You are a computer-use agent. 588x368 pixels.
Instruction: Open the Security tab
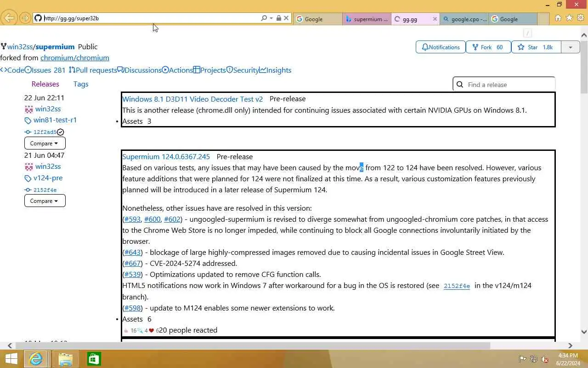243,70
